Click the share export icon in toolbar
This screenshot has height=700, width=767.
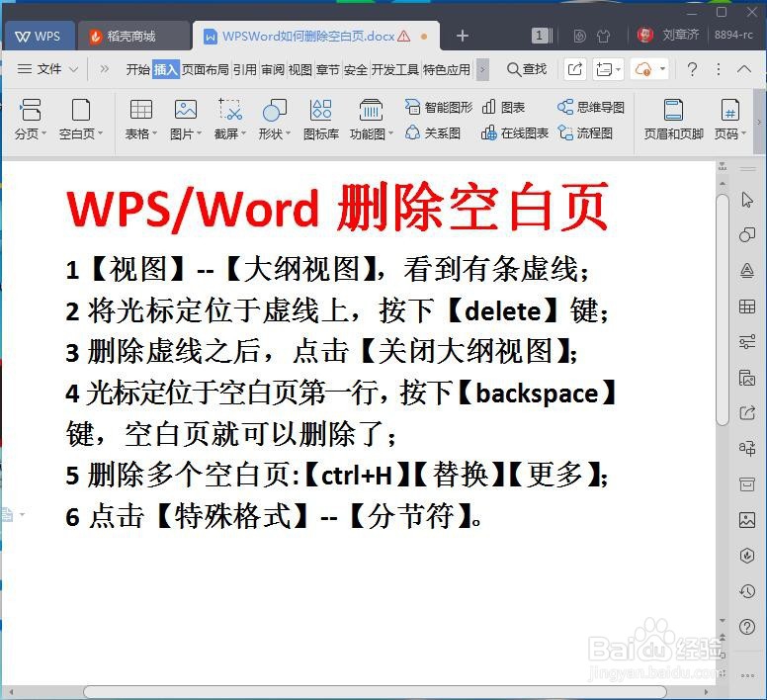tap(575, 69)
